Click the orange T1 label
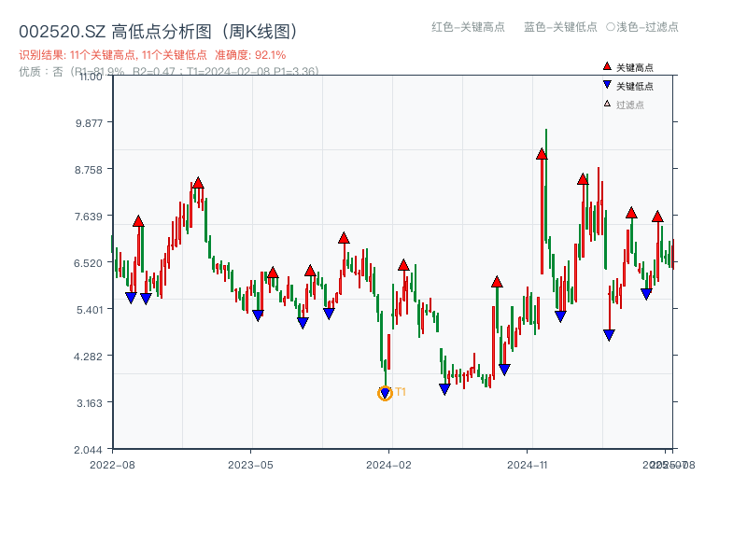This screenshot has height=560, width=747. 401,392
